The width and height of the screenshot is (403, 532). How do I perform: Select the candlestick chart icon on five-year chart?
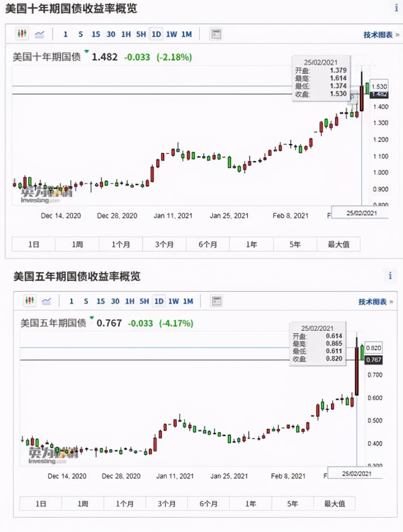click(x=30, y=301)
